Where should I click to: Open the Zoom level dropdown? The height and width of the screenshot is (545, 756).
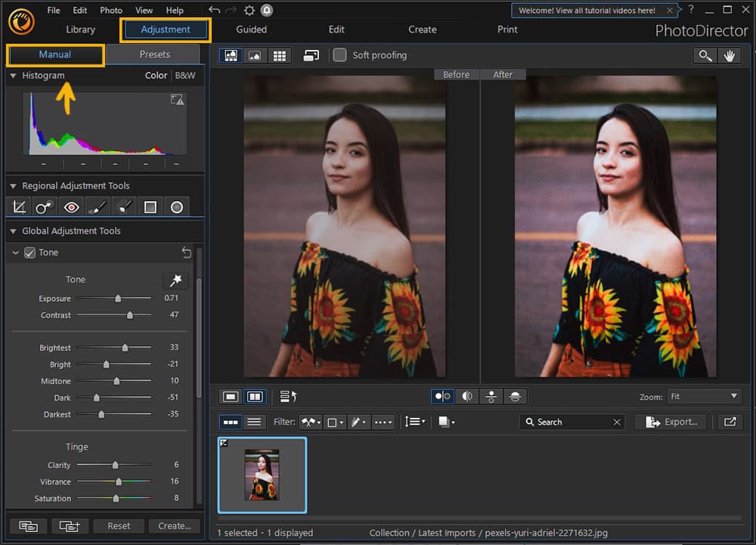[x=704, y=396]
